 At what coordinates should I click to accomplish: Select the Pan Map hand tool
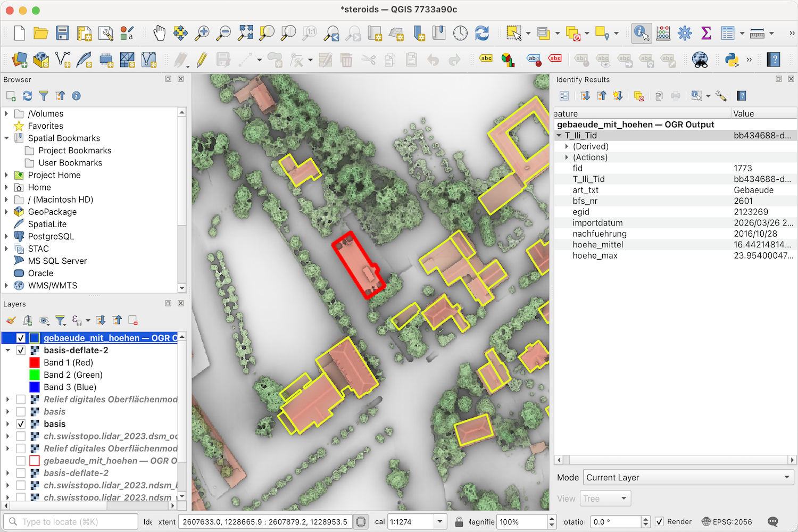pyautogui.click(x=159, y=33)
